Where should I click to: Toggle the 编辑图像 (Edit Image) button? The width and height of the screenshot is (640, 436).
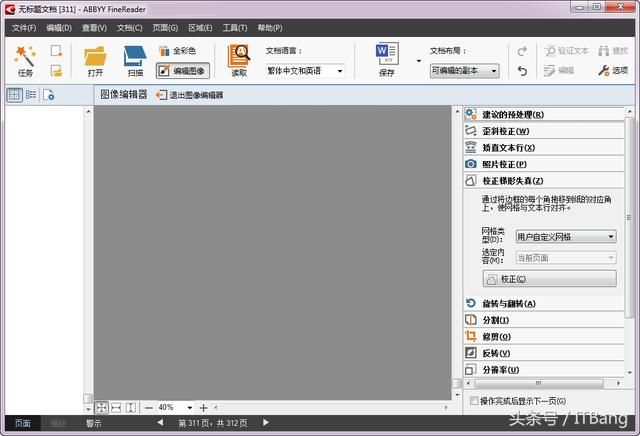(x=183, y=71)
